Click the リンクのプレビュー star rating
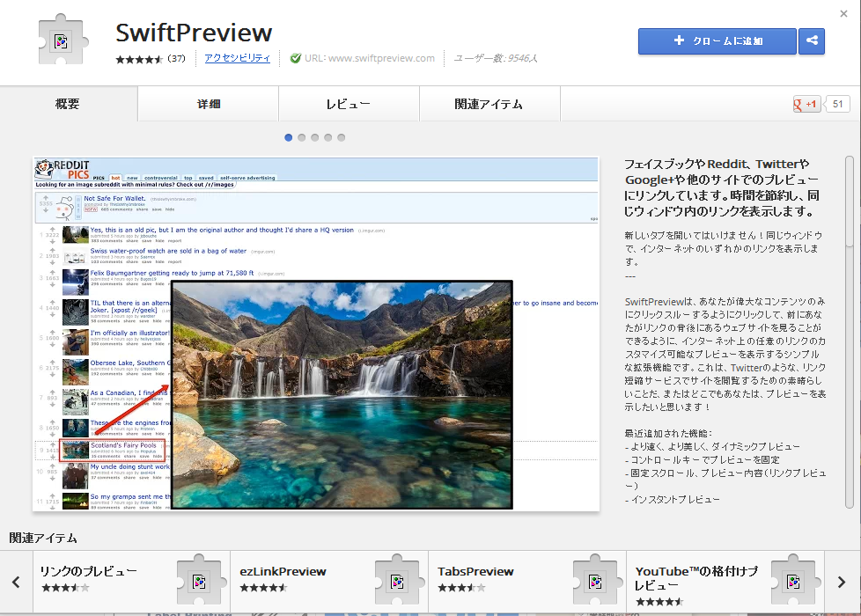 click(65, 588)
